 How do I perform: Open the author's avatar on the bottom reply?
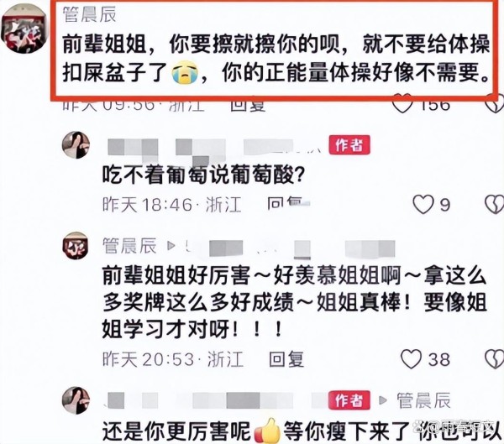(x=76, y=400)
